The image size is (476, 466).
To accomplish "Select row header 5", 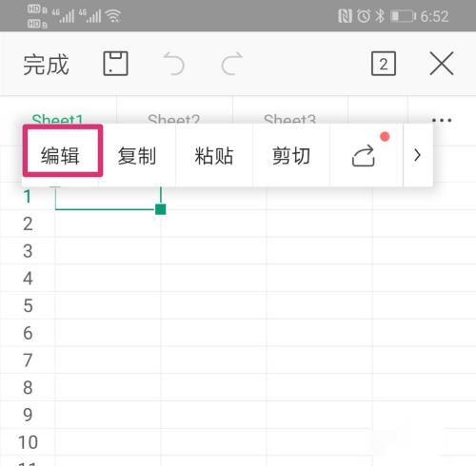I will 28,305.
